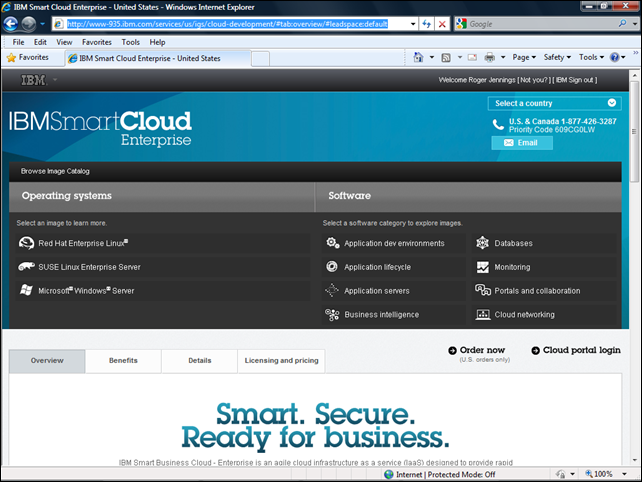Image resolution: width=642 pixels, height=482 pixels.
Task: Click the Databases icon
Action: [482, 243]
